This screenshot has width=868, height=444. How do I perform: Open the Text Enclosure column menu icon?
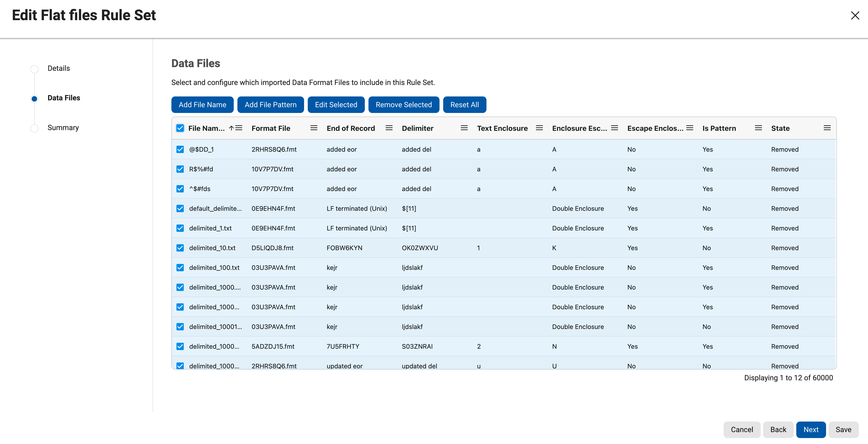[x=539, y=128]
